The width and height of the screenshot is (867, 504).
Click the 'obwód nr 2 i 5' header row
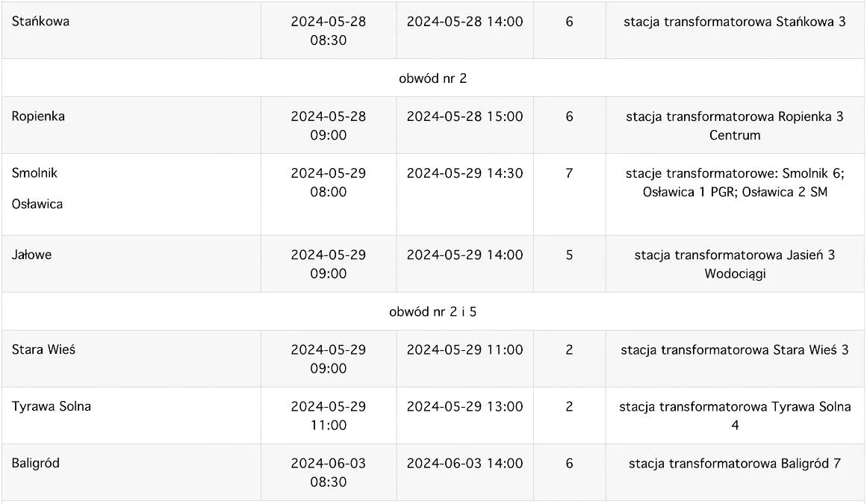(x=433, y=311)
